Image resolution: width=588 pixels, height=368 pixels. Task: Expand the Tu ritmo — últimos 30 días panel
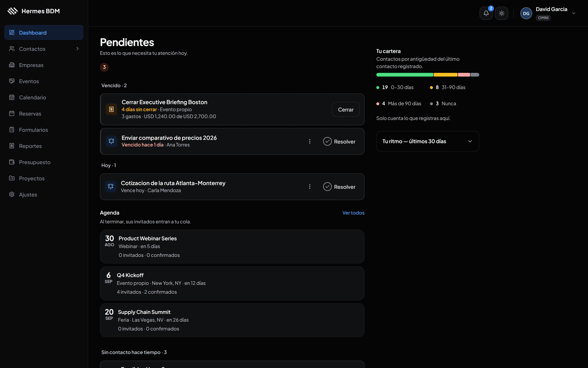click(x=428, y=141)
